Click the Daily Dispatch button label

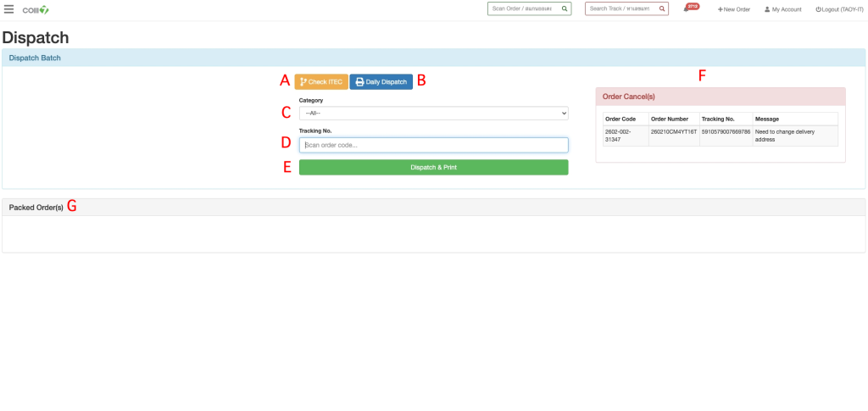pos(387,82)
